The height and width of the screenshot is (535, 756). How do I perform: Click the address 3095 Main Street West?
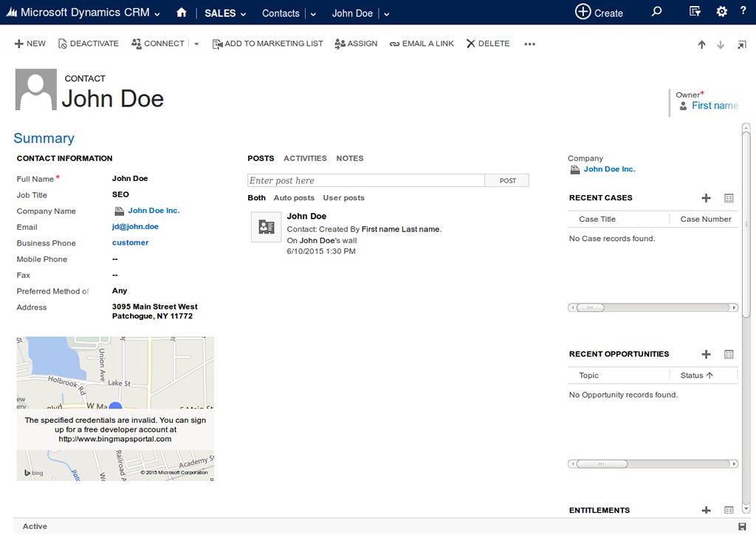[x=155, y=307]
